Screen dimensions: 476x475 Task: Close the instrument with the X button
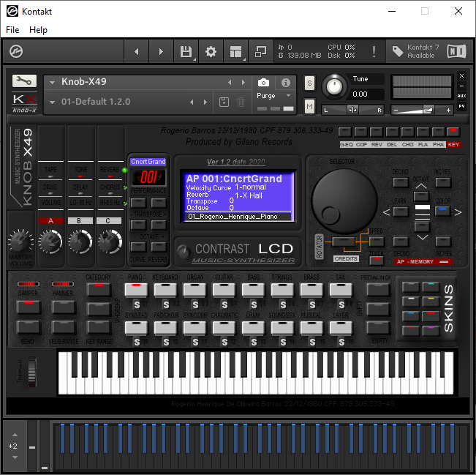(x=461, y=75)
